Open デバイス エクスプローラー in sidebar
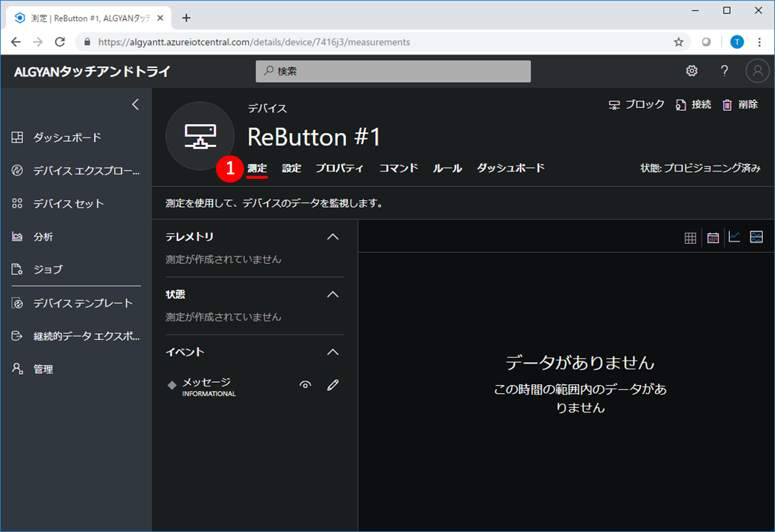Image resolution: width=775 pixels, height=532 pixels. tap(76, 171)
